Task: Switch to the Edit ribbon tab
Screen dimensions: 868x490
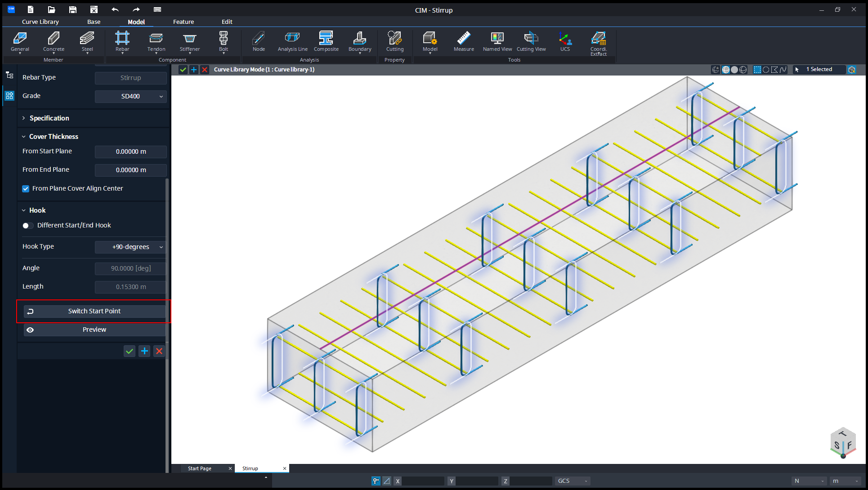Action: [227, 22]
